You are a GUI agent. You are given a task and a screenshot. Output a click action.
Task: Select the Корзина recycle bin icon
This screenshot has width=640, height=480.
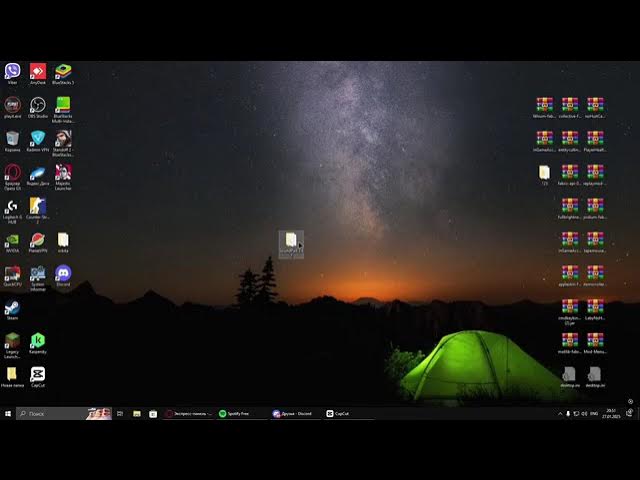point(12,141)
